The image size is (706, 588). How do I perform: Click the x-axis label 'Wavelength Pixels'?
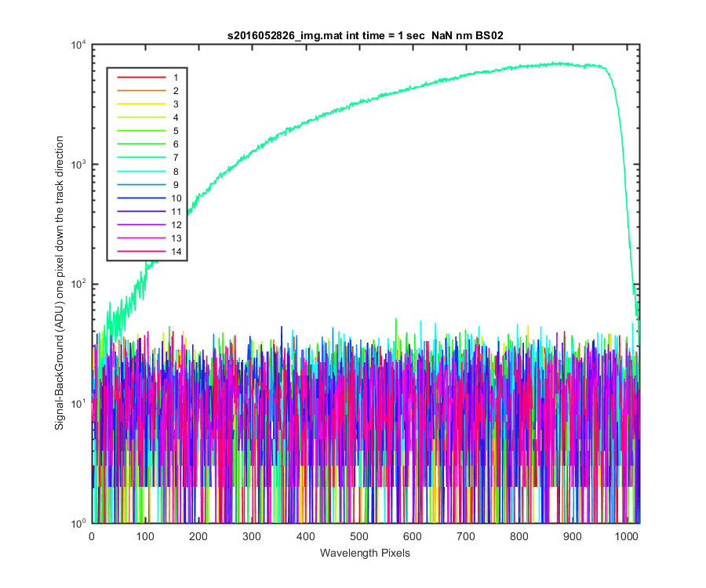(x=365, y=553)
